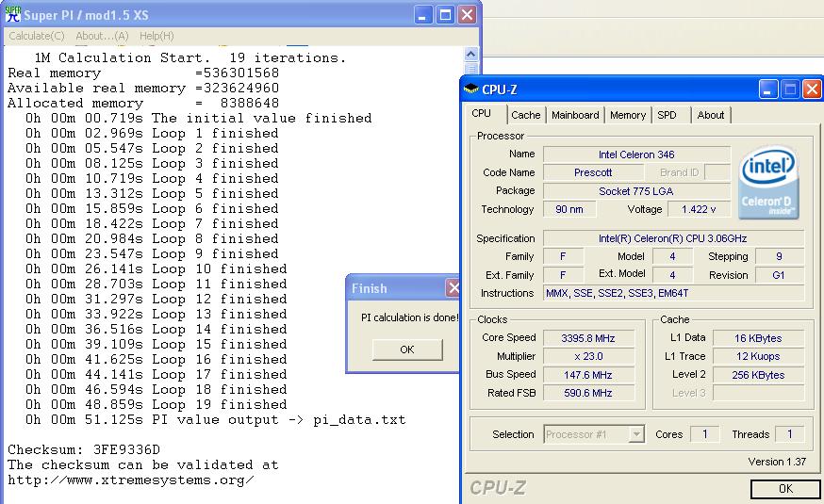Click the Core Speed value 3395.8 MHz

[588, 338]
